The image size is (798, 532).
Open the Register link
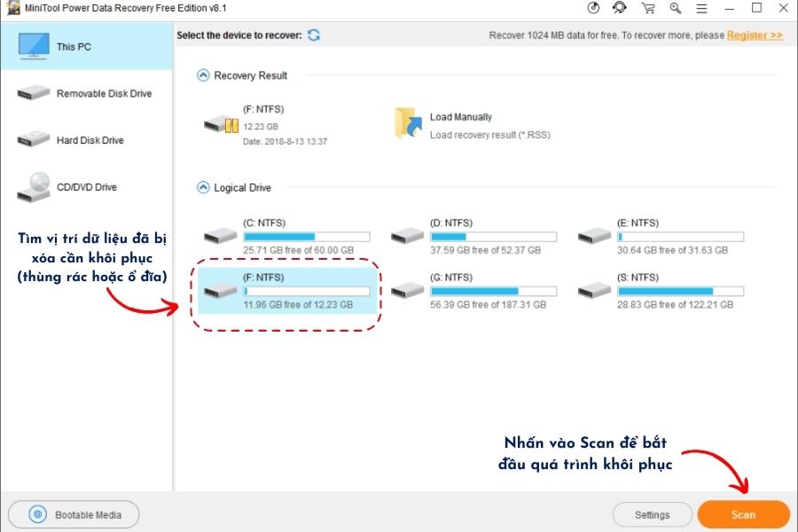753,35
